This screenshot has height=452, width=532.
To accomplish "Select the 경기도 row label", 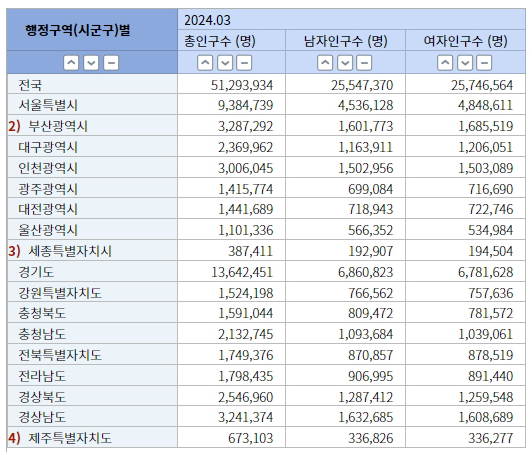I will [x=36, y=272].
